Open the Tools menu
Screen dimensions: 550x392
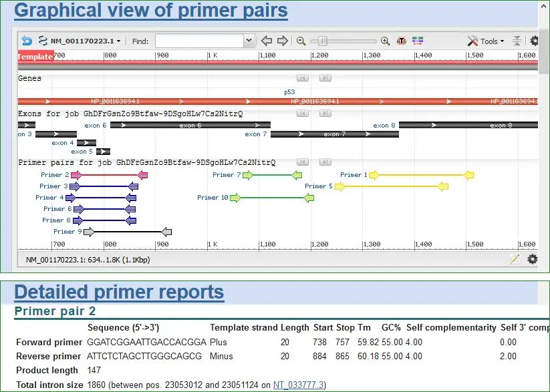click(x=487, y=41)
